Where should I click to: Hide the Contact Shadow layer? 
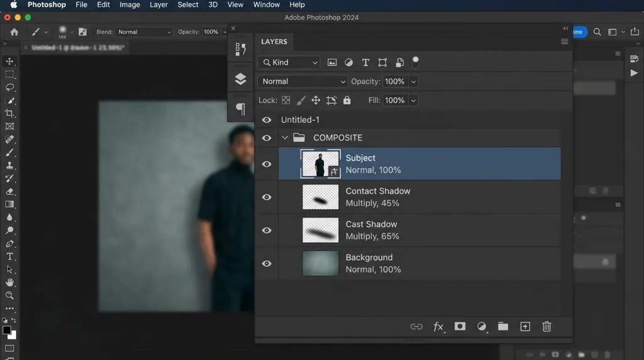tap(267, 197)
